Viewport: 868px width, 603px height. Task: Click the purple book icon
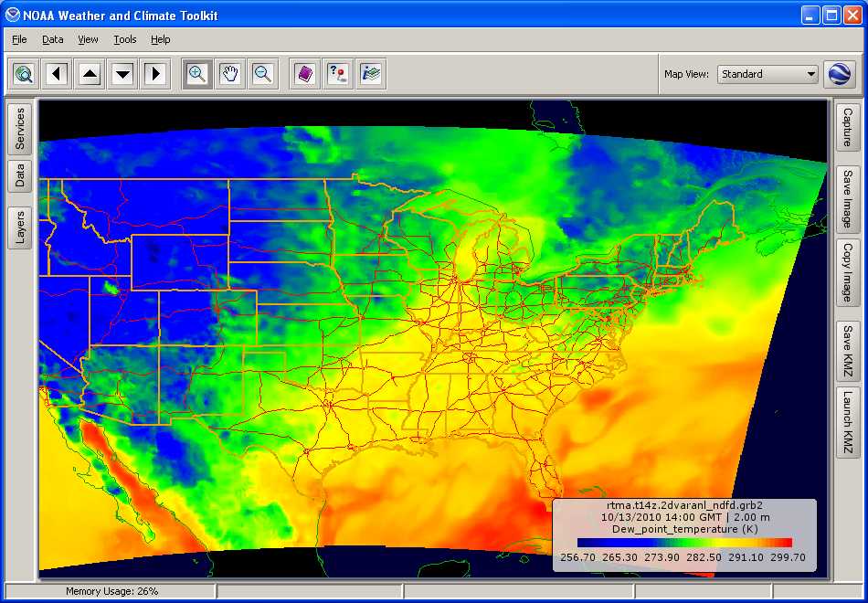(x=305, y=74)
